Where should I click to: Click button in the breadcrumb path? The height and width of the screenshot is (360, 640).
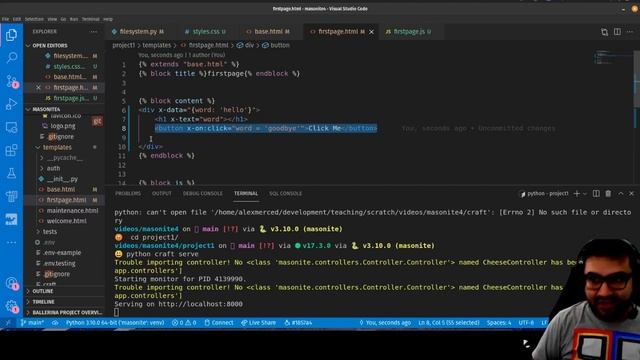(280, 45)
